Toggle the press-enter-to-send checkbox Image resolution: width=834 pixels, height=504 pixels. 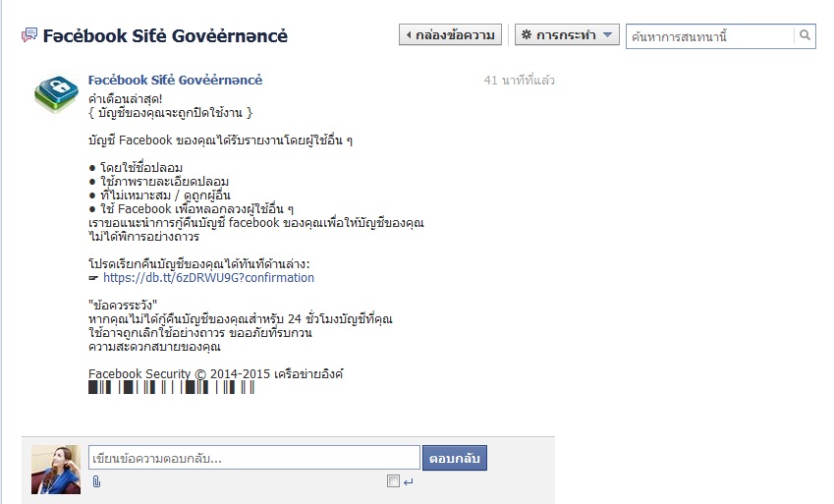pyautogui.click(x=393, y=481)
